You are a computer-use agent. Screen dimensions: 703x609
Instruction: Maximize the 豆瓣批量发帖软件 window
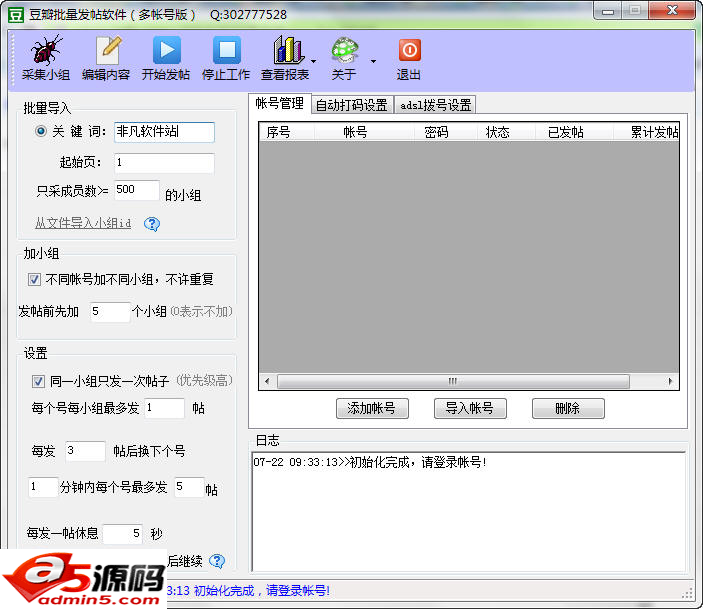click(634, 11)
